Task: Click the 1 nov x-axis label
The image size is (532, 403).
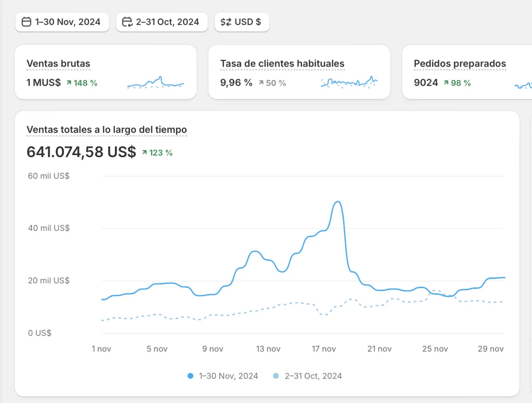Action: (x=102, y=349)
